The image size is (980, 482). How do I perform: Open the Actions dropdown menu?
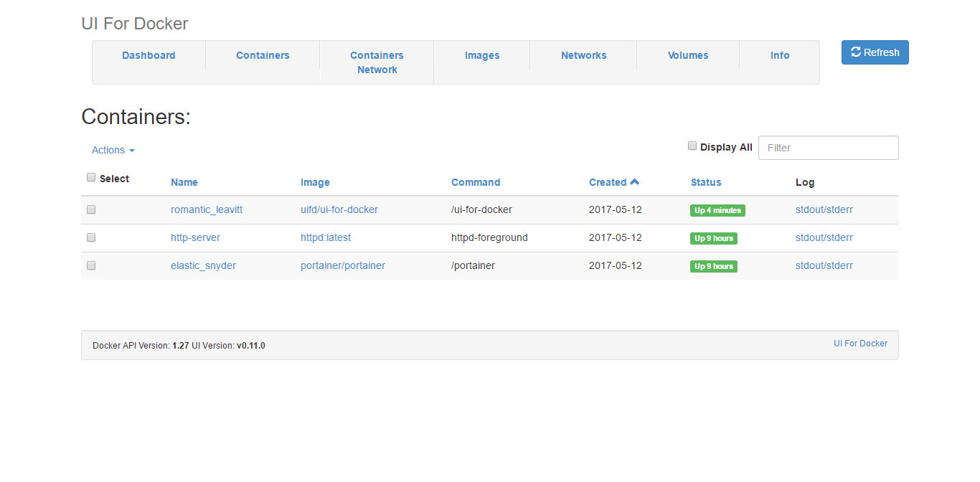tap(112, 150)
